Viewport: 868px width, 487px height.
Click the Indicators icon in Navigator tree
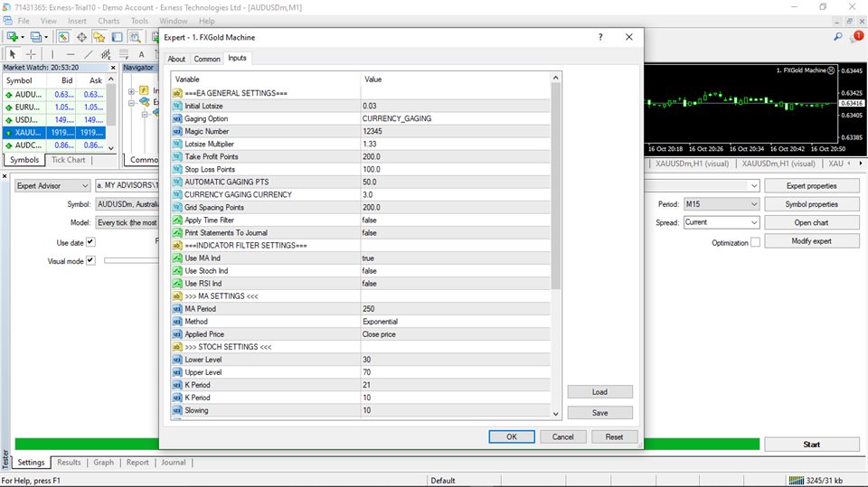pyautogui.click(x=144, y=90)
